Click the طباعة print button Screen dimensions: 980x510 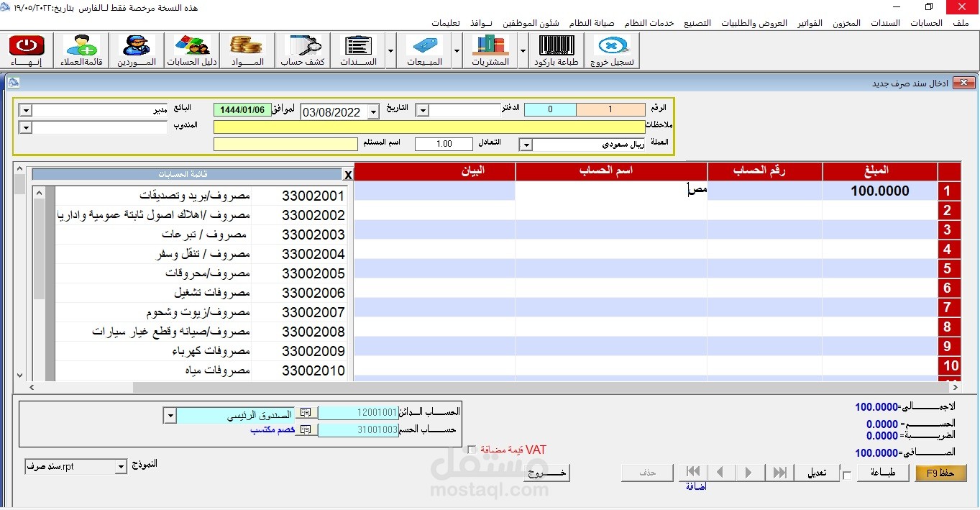(882, 473)
